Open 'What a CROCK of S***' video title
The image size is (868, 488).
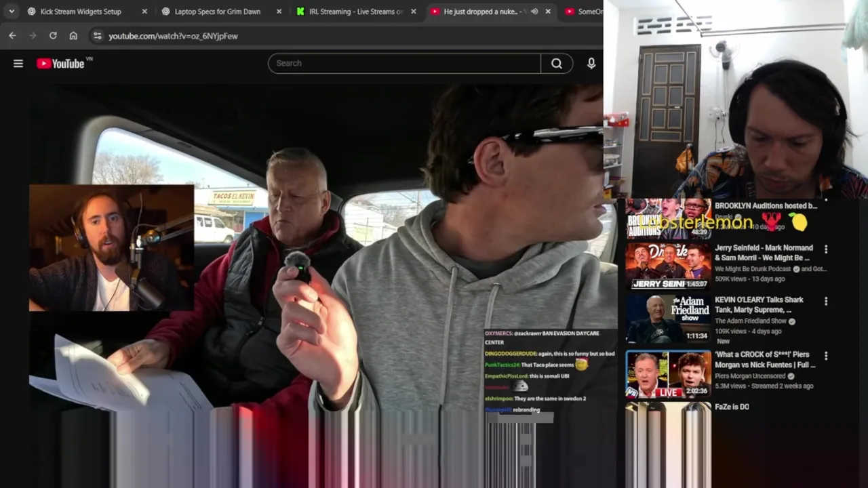[765, 359]
